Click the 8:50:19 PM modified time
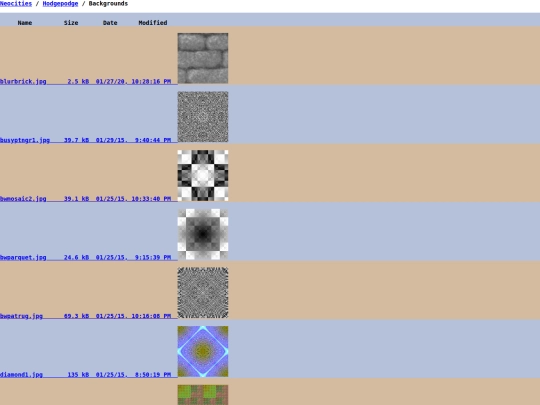The image size is (540, 405). (153, 374)
